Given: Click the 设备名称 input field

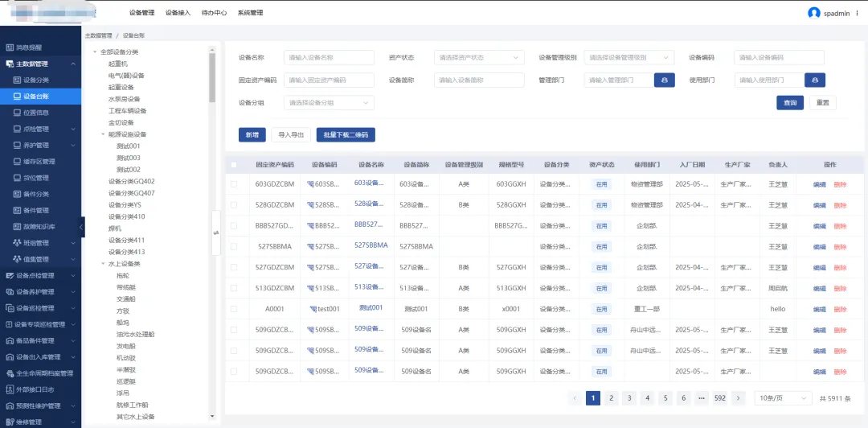Looking at the screenshot, I should [x=329, y=58].
